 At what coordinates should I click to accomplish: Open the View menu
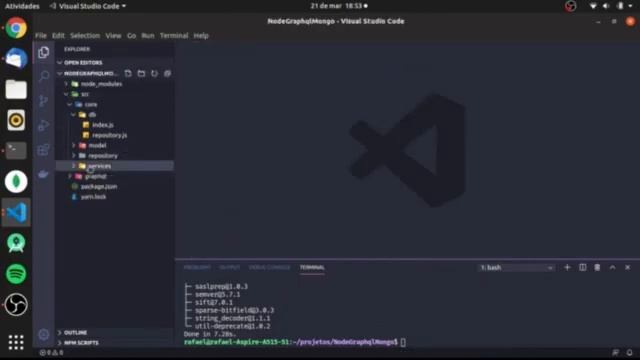(x=113, y=36)
